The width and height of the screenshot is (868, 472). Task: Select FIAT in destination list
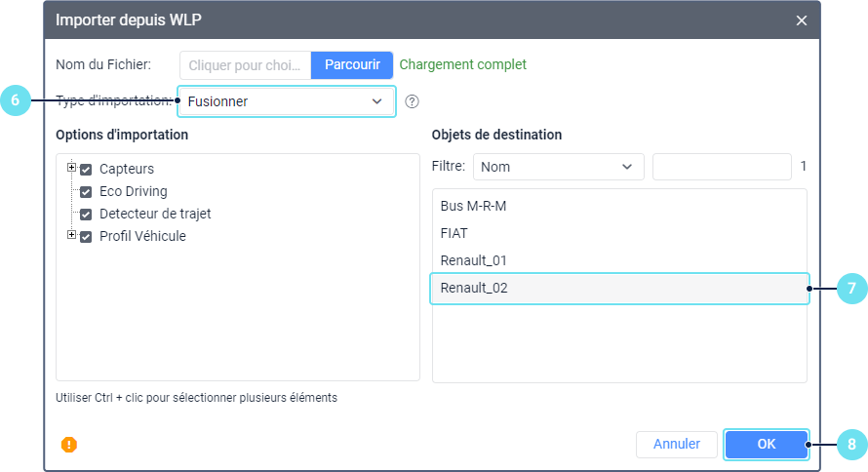pos(454,234)
